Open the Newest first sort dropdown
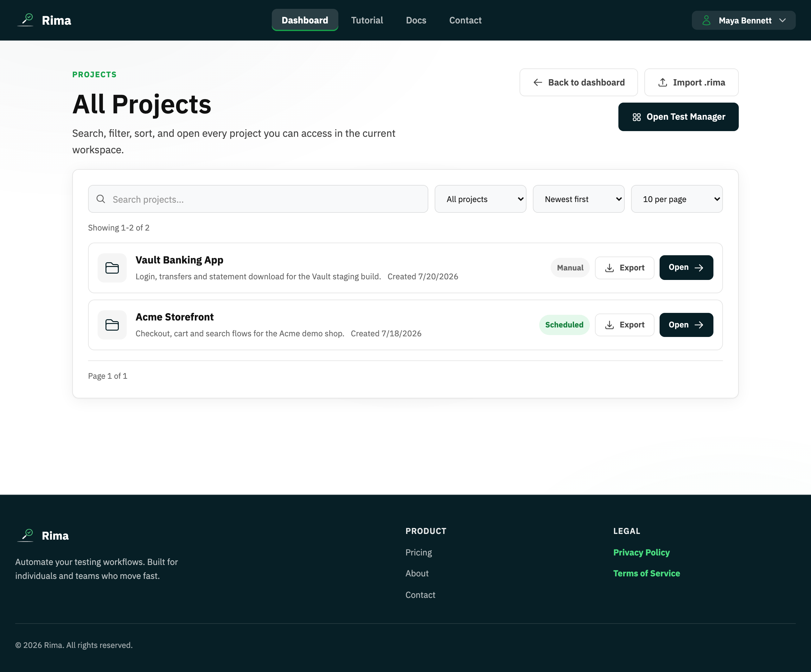Screen dimensions: 811x672 tap(578, 199)
